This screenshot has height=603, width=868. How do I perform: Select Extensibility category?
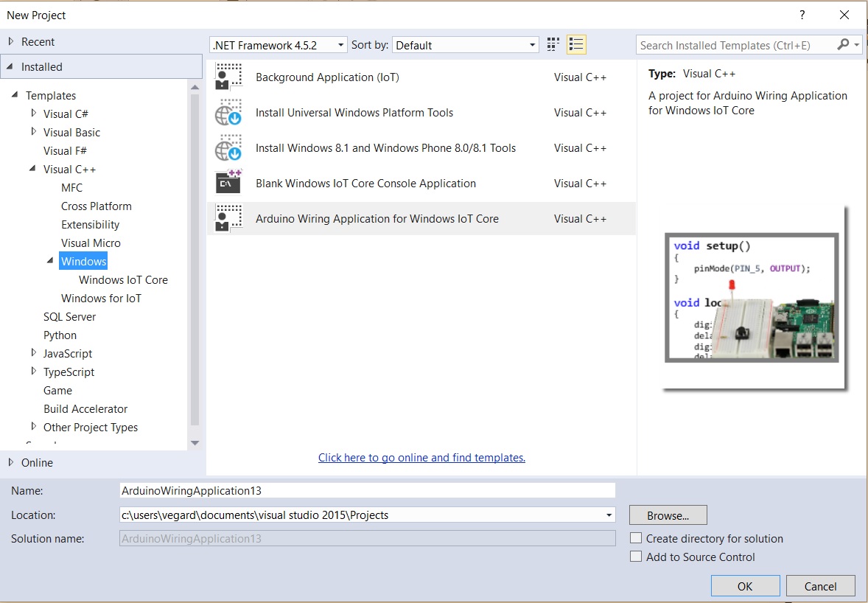90,224
